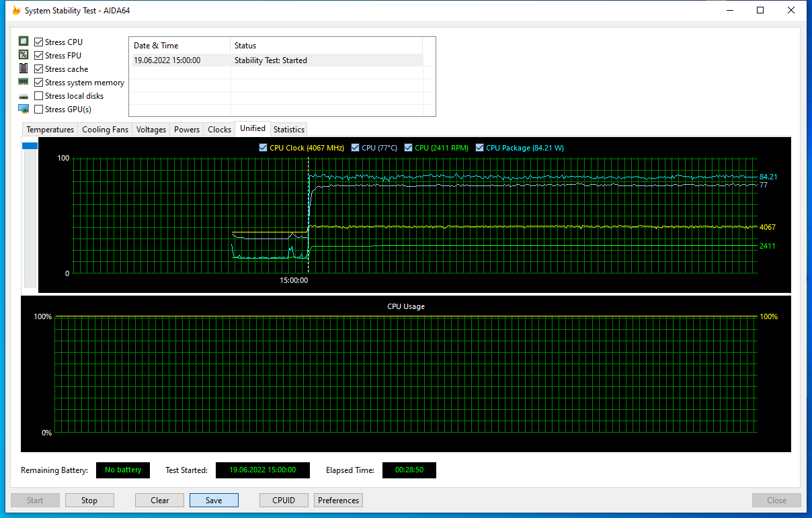Click the 2411 RPM value label on graph
Viewport: 812px width, 518px height.
click(x=768, y=246)
